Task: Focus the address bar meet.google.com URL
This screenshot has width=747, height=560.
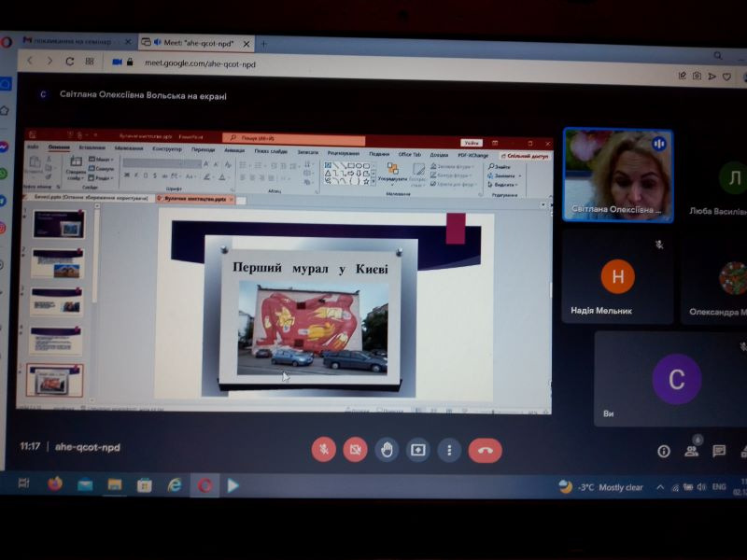Action: pos(200,63)
